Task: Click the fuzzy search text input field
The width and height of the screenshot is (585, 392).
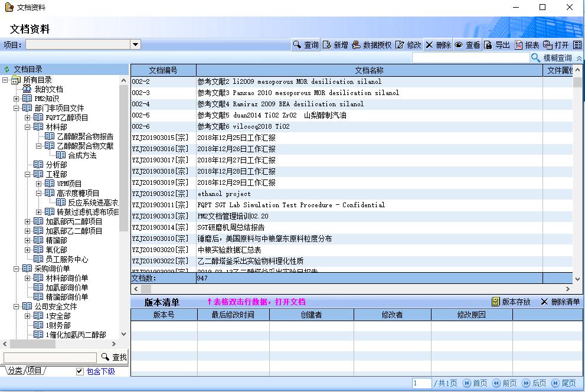Action: click(470, 58)
